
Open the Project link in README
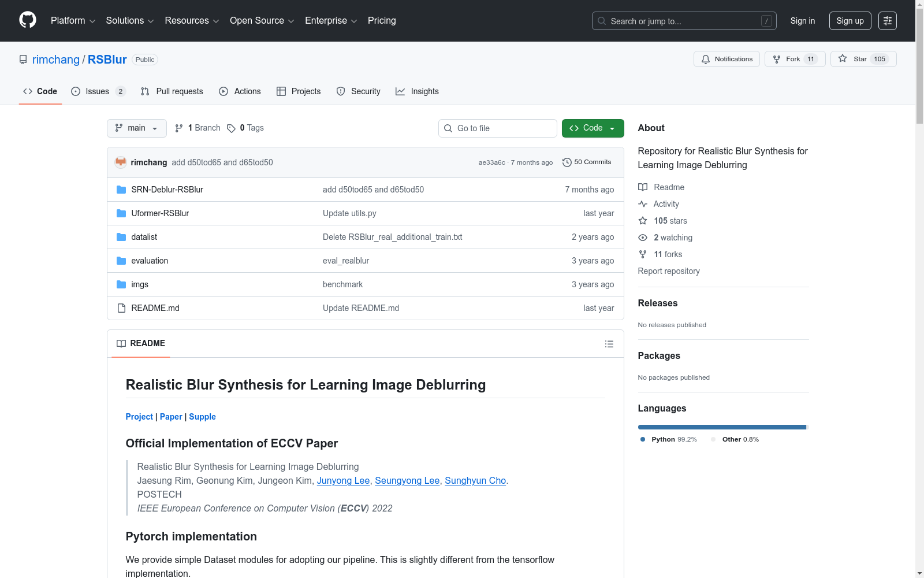139,417
